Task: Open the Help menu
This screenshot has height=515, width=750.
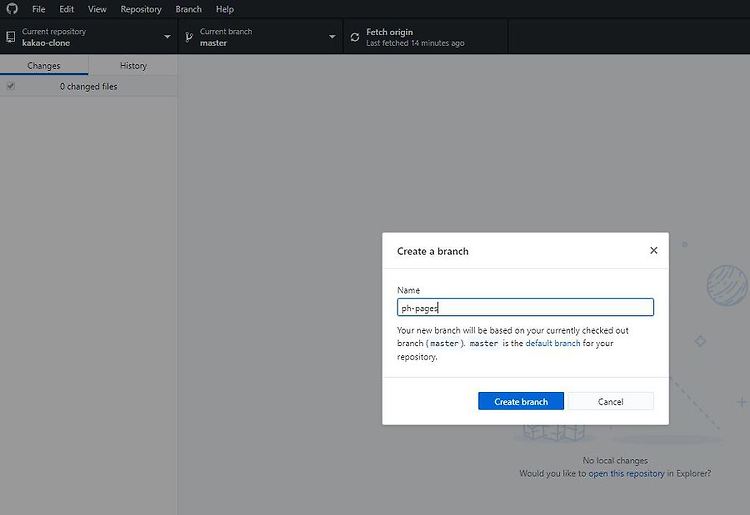Action: coord(224,9)
